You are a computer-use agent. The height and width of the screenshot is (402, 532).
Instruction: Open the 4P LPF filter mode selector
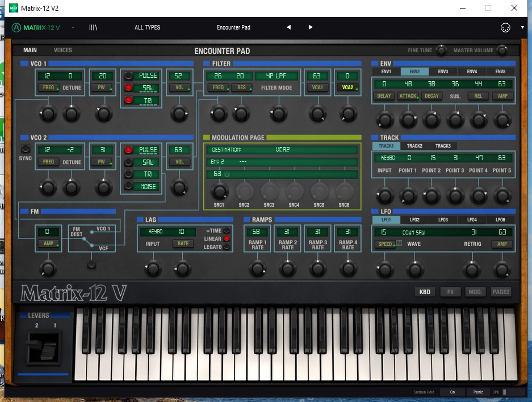(x=277, y=76)
